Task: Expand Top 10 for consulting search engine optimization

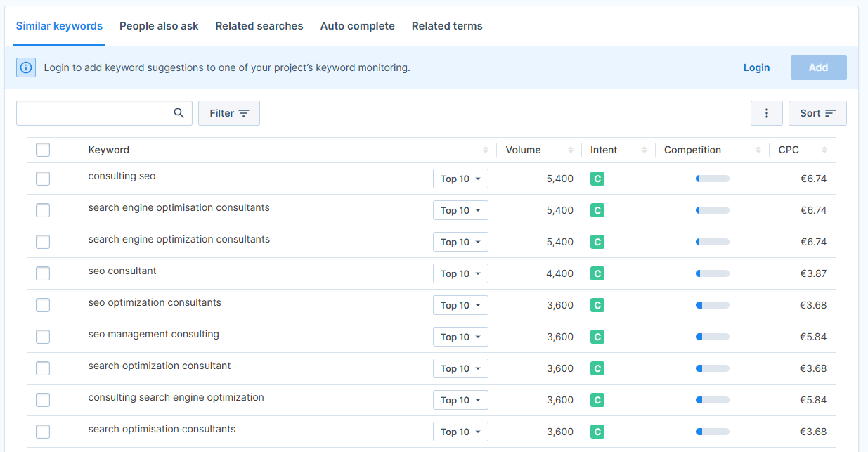Action: point(460,400)
